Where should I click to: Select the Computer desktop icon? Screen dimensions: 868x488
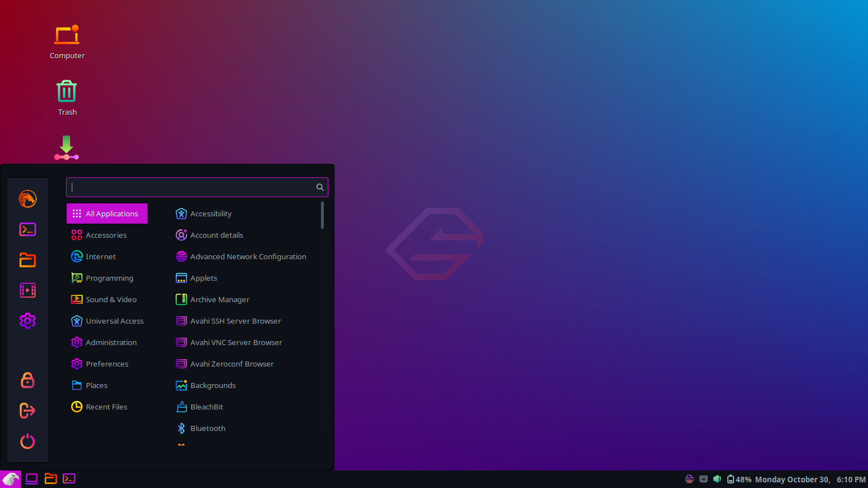coord(67,42)
